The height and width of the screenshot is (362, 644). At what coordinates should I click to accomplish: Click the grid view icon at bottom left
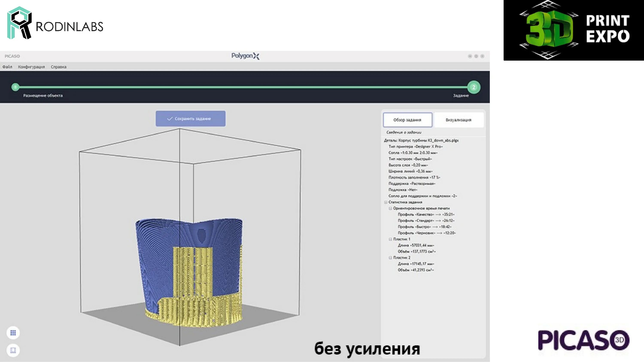click(13, 333)
